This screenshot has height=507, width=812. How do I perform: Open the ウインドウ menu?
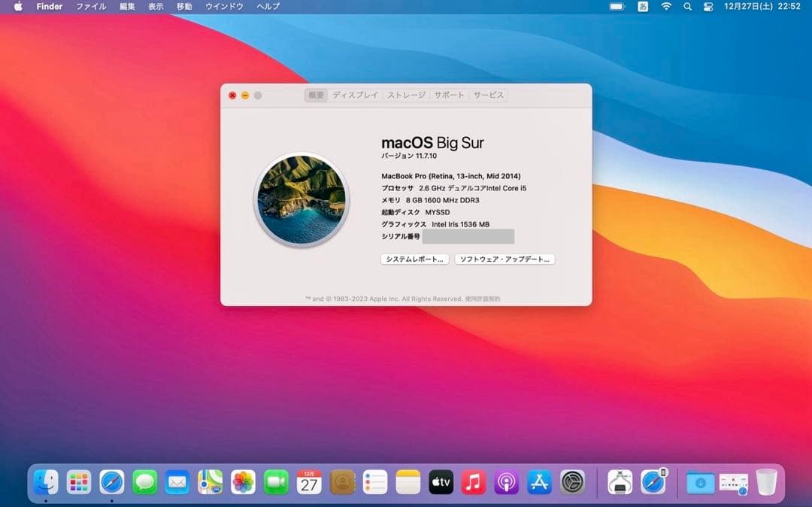(x=223, y=6)
